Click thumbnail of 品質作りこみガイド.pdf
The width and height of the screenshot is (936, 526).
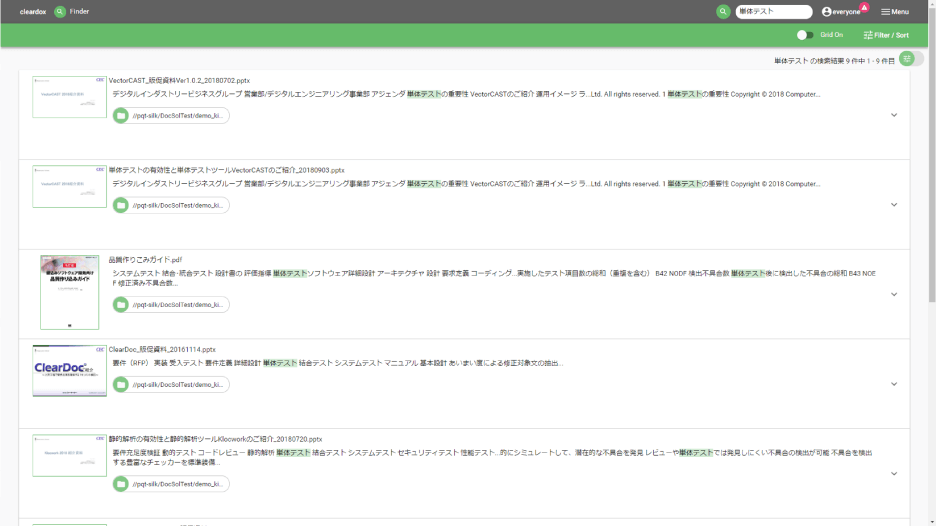[69, 293]
